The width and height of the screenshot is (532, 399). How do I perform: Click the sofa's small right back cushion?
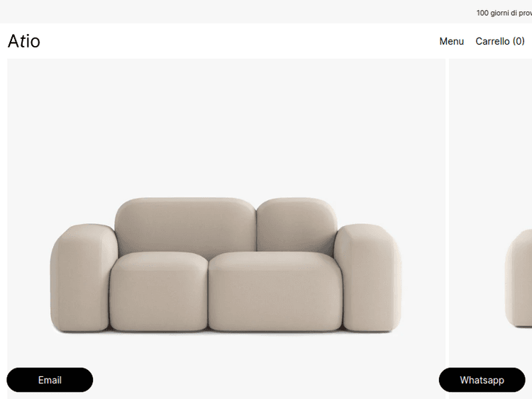(x=297, y=225)
